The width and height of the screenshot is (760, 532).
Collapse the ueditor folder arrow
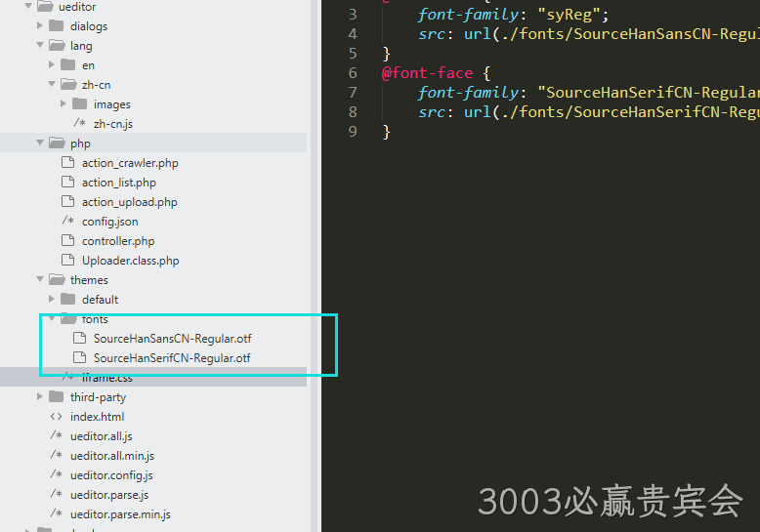[28, 6]
